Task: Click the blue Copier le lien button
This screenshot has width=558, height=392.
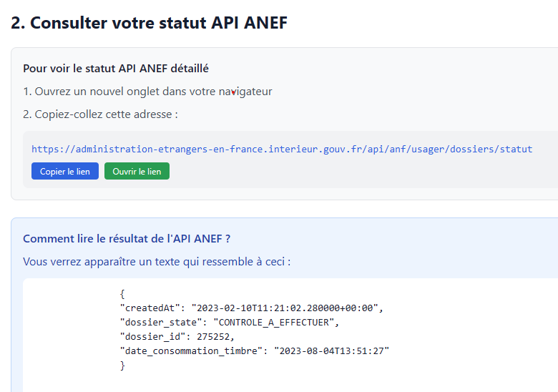Action: coord(64,172)
